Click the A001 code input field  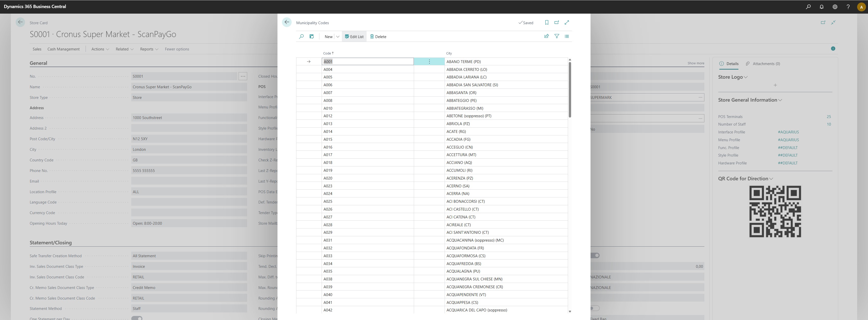pos(368,62)
